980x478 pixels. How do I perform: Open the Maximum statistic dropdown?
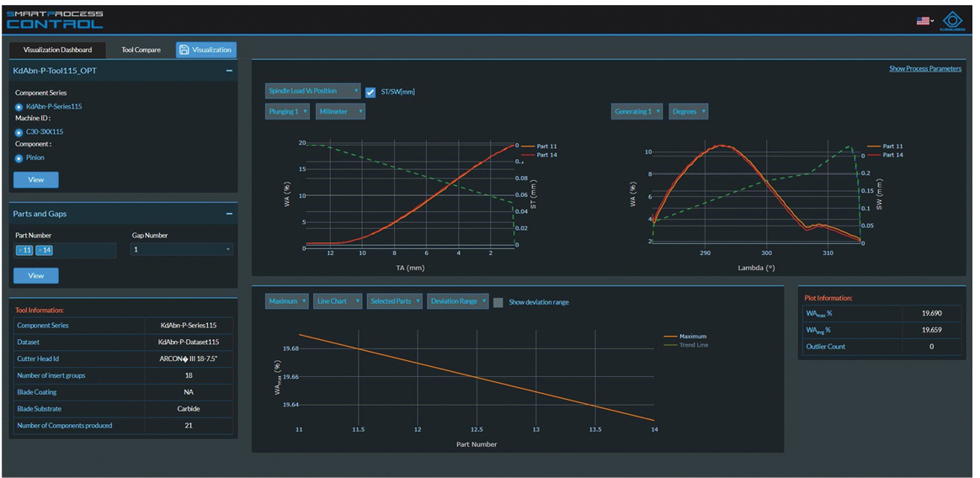[287, 301]
